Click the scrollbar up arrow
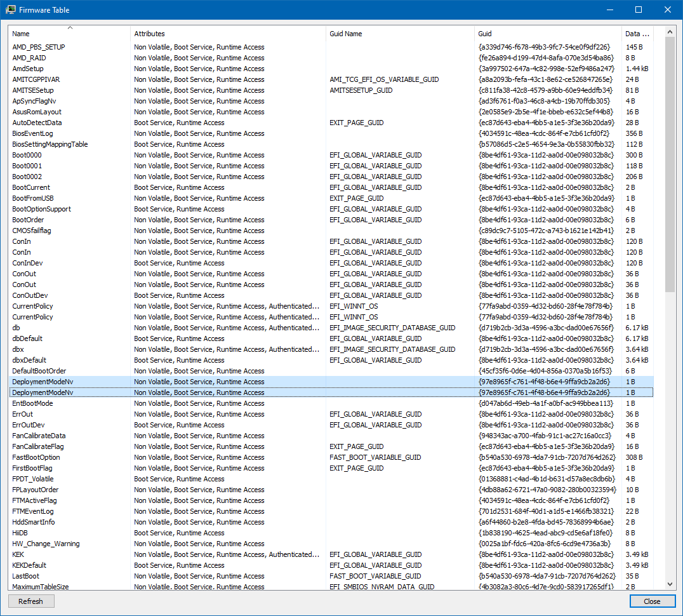 [x=670, y=32]
